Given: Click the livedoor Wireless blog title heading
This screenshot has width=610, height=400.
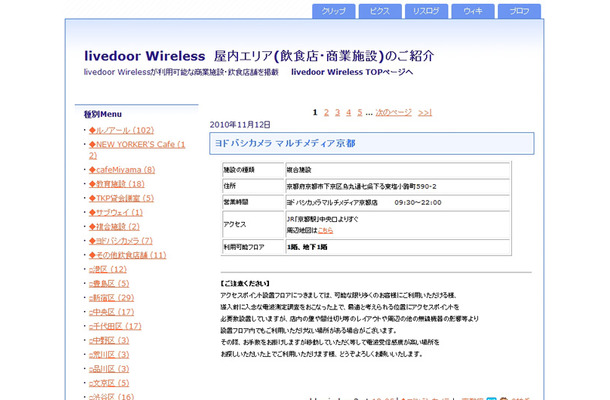Looking at the screenshot, I should click(259, 56).
